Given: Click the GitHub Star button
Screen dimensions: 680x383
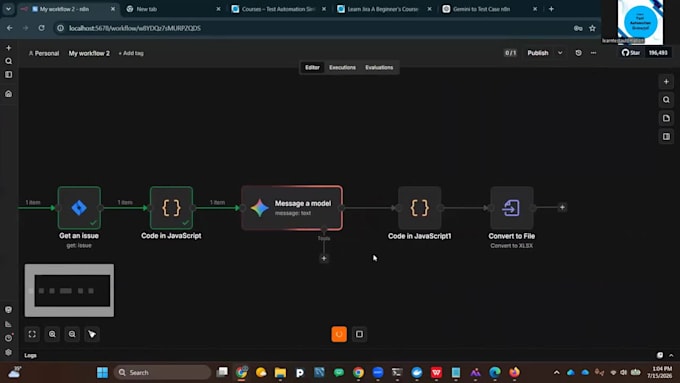Looking at the screenshot, I should point(631,53).
